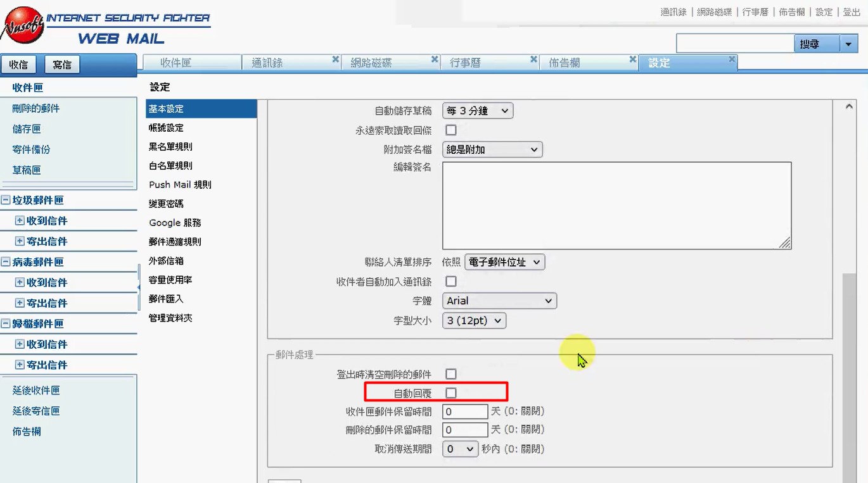This screenshot has height=483, width=868.
Task: Collapse the 垃圾郵件匣 folder tree
Action: click(6, 200)
